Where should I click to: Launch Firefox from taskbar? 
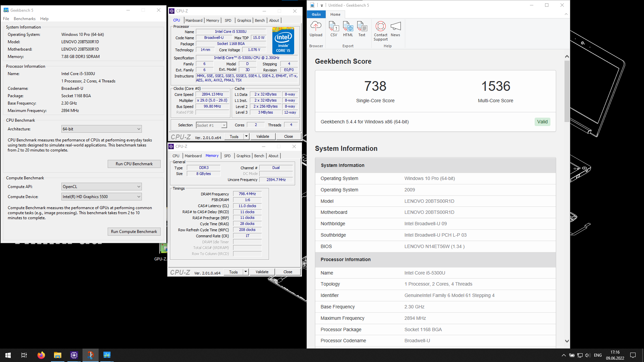pos(41,355)
